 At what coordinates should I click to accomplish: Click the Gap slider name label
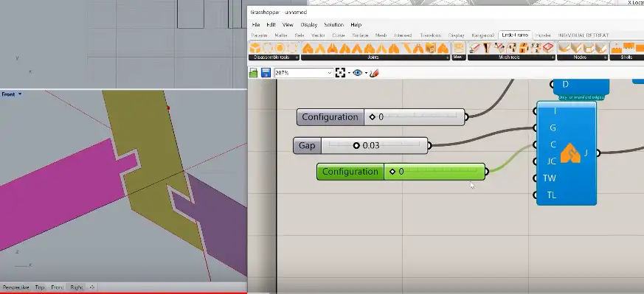click(307, 146)
